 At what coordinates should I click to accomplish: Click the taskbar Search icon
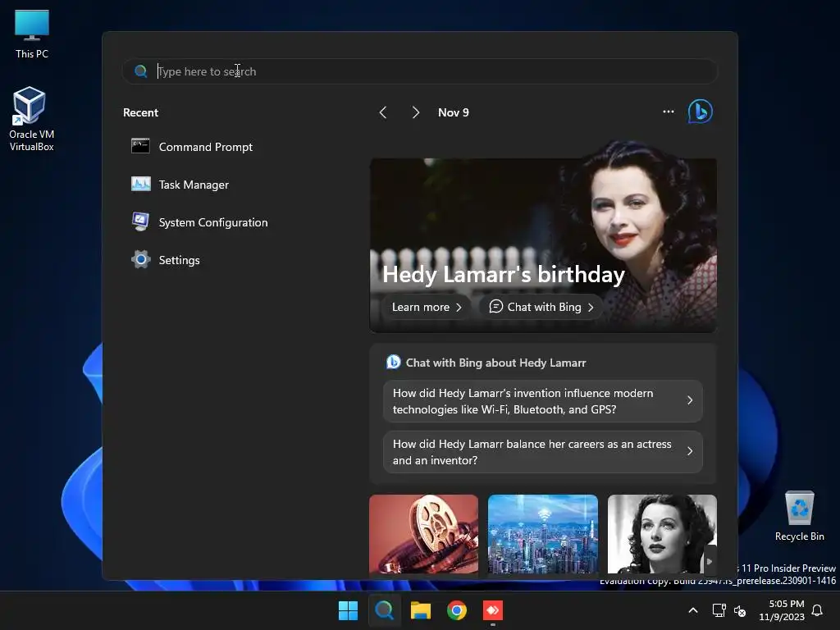[384, 610]
